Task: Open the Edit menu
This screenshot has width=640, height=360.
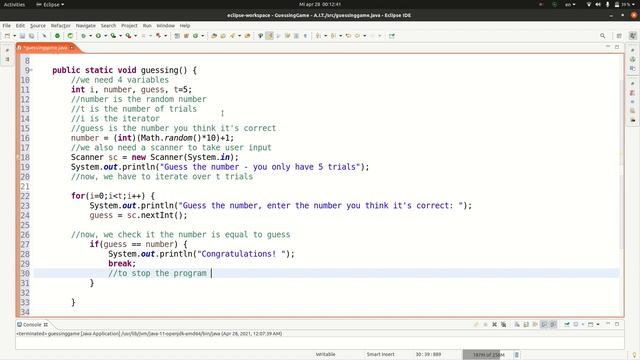Action: pos(20,26)
